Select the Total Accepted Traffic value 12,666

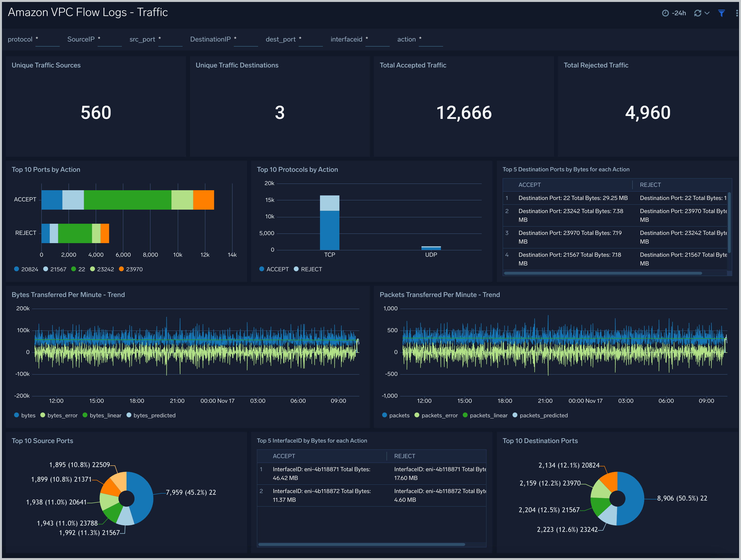tap(464, 113)
